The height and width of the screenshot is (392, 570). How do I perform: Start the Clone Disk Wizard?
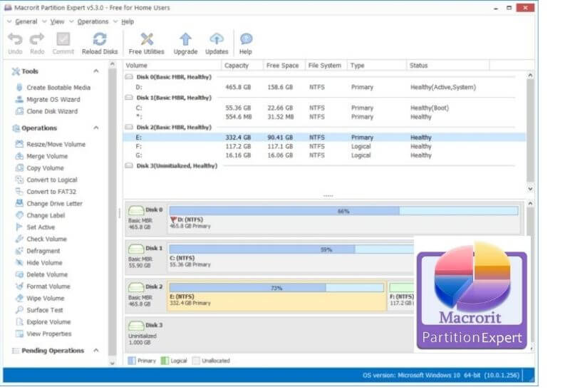52,111
